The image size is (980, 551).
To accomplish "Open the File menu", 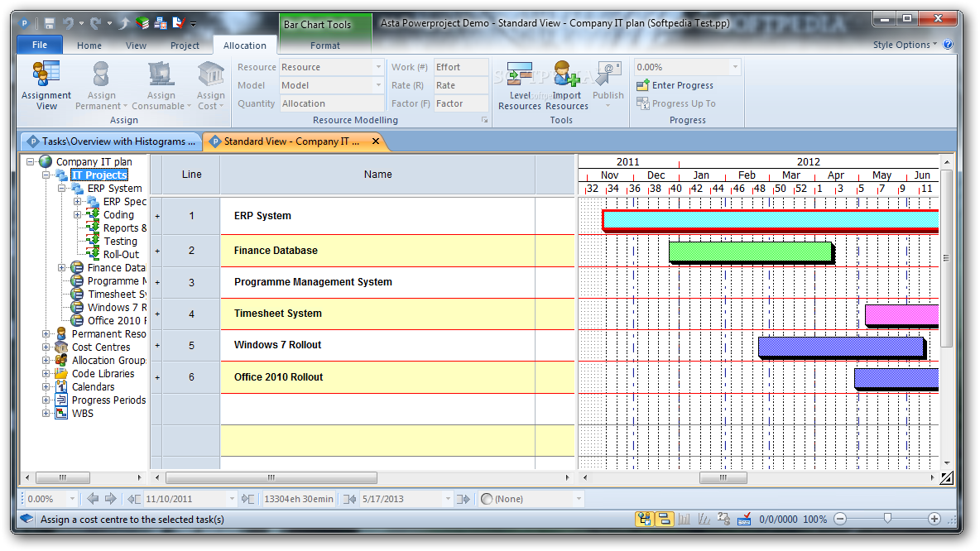I will point(40,45).
